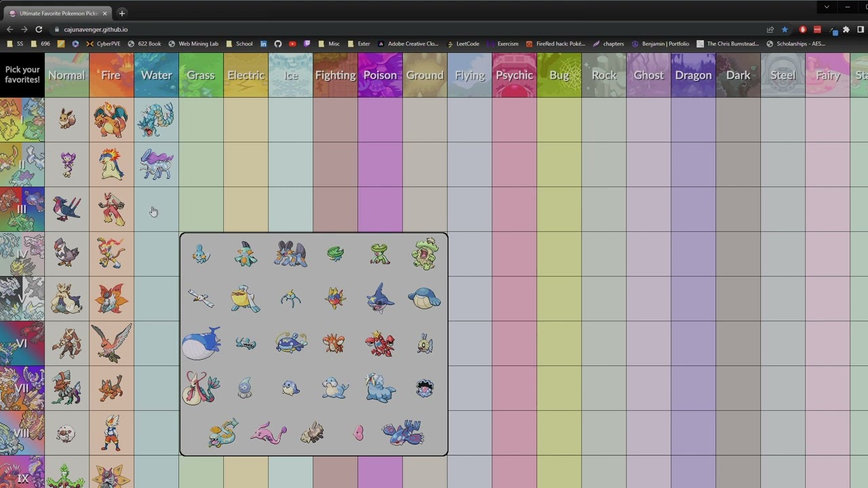868x488 pixels.
Task: Pick Milotic in the picker popup
Action: click(201, 388)
